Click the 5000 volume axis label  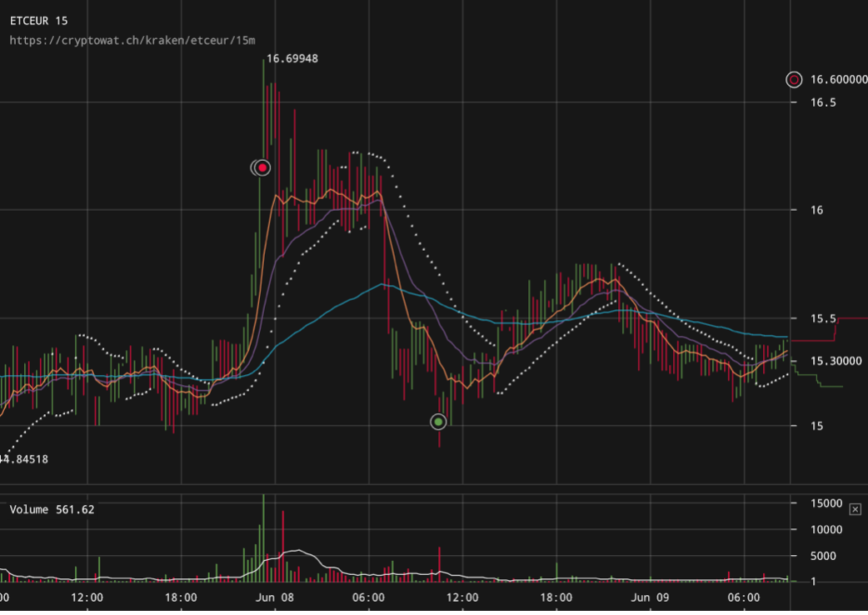click(x=823, y=556)
